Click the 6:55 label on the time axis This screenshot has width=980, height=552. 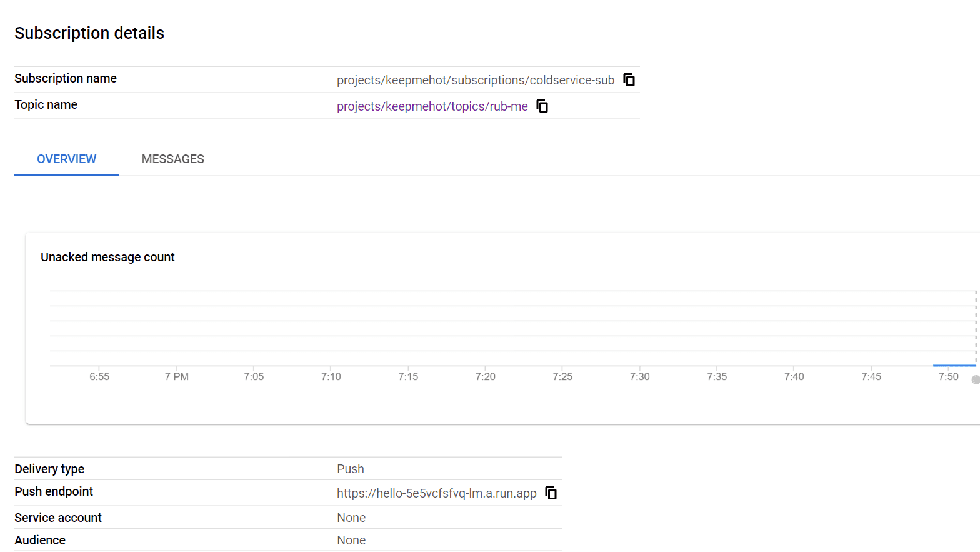[99, 376]
